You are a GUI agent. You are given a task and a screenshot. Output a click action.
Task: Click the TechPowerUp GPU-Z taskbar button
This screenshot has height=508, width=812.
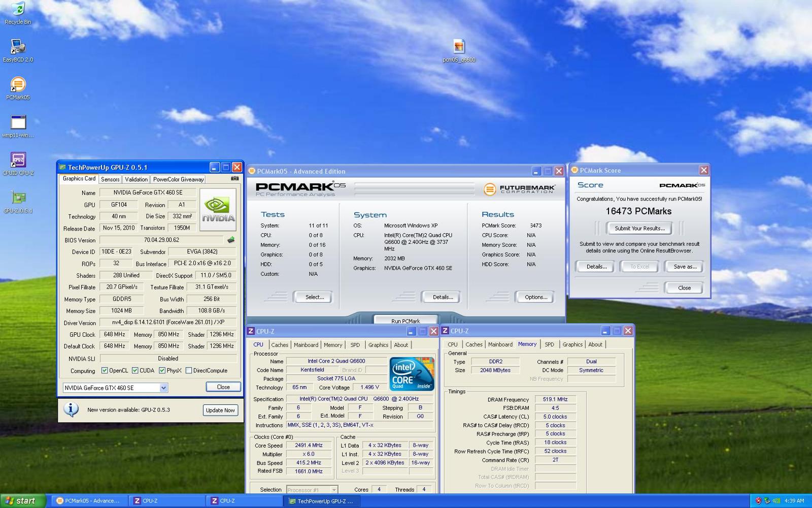click(321, 501)
